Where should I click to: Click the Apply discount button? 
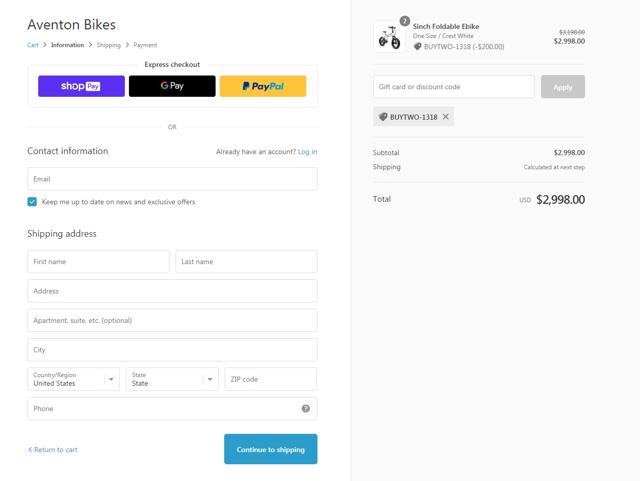point(563,87)
